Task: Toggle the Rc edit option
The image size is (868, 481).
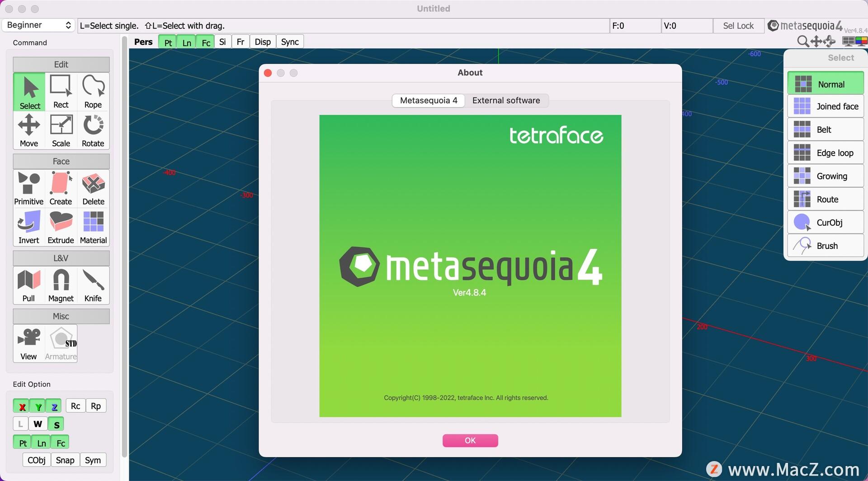Action: [75, 406]
